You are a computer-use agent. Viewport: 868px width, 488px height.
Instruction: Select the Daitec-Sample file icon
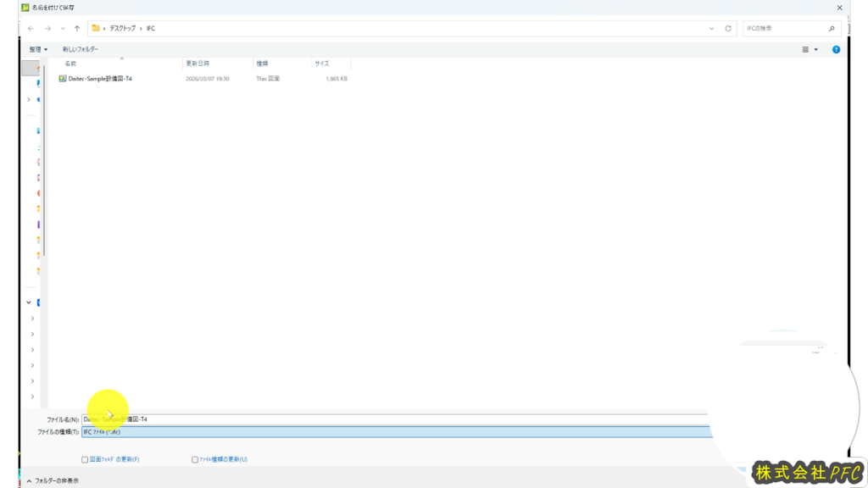tap(63, 79)
